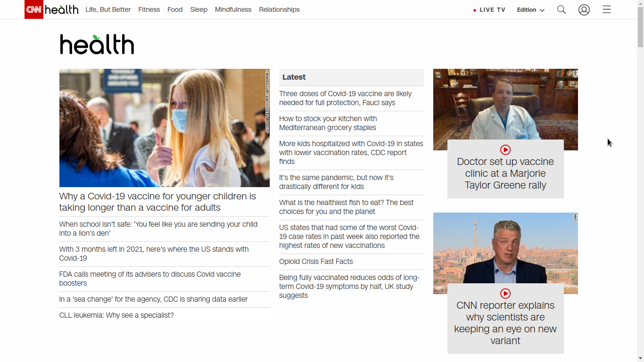Open Fauci three doses vaccine story

click(x=346, y=98)
